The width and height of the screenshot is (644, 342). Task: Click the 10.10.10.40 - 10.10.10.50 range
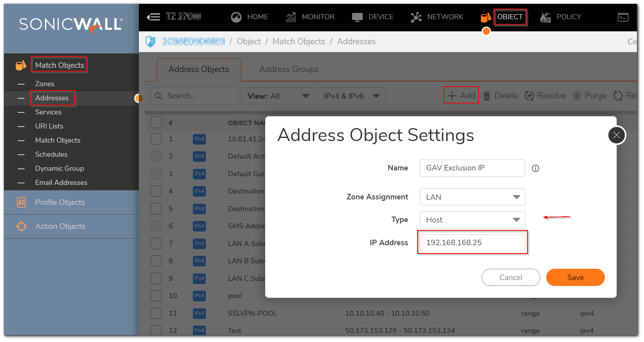click(x=387, y=313)
